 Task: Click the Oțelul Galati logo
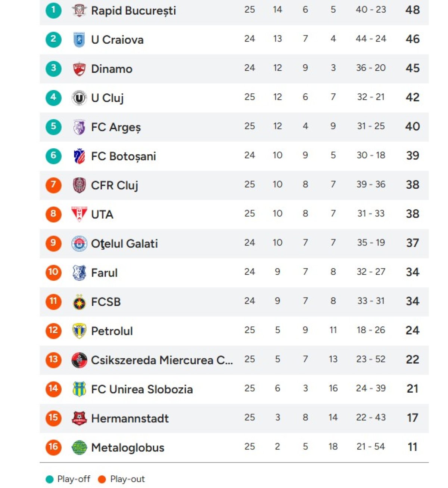point(79,244)
